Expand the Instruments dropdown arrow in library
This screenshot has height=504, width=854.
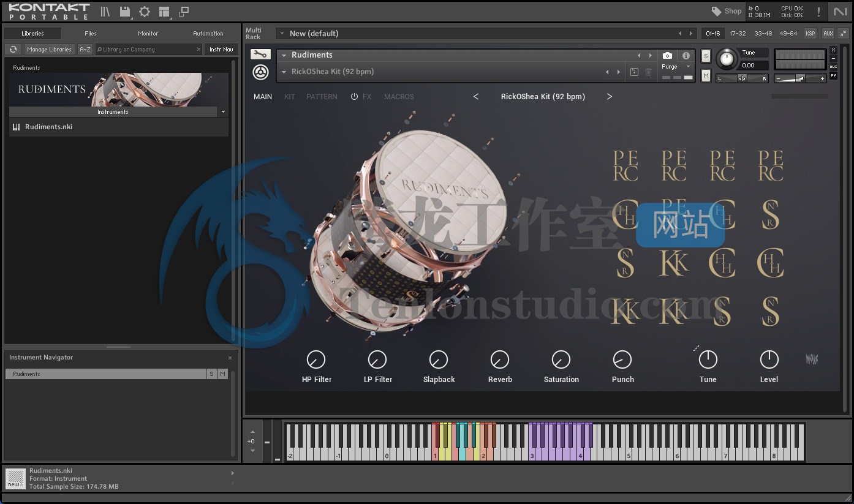tap(223, 112)
